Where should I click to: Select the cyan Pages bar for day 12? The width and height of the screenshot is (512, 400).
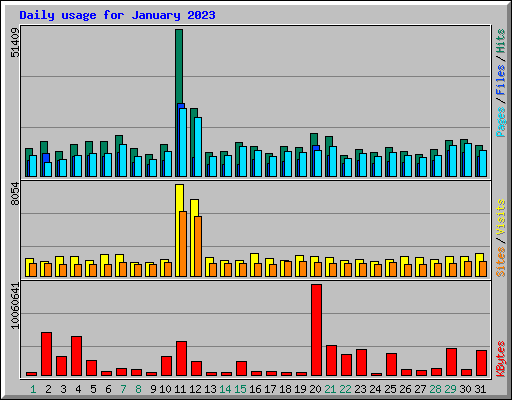pyautogui.click(x=198, y=147)
